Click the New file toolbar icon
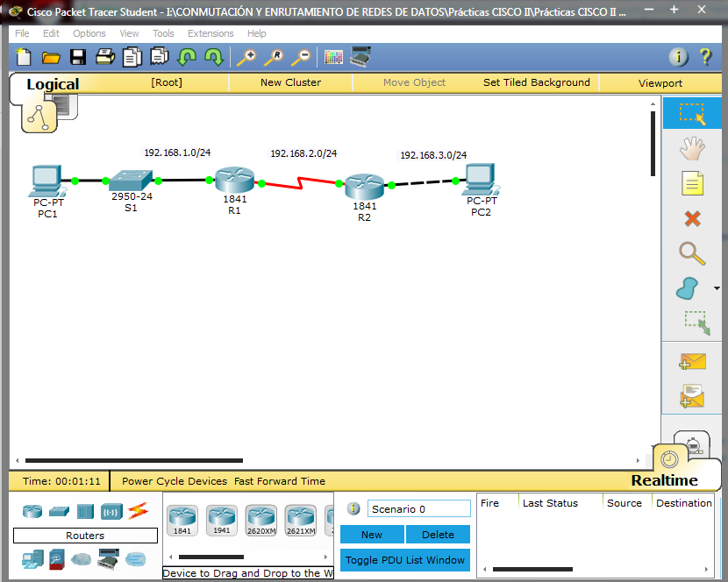The width and height of the screenshot is (728, 582). (x=24, y=57)
